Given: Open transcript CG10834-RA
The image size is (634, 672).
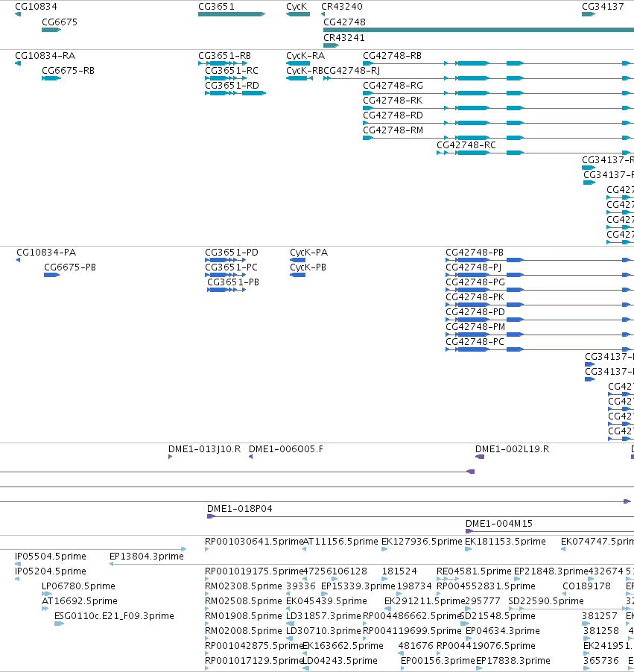Looking at the screenshot, I should point(45,56).
